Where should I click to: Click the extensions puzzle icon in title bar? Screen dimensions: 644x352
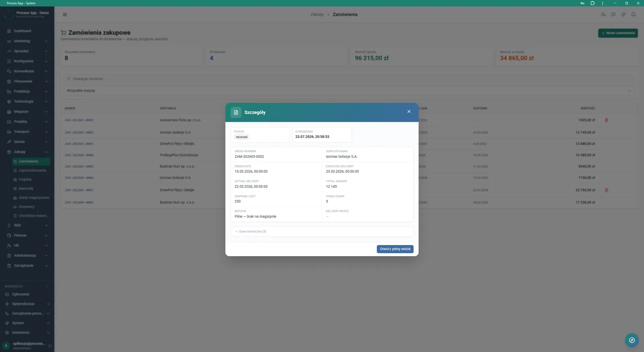pos(592,3)
